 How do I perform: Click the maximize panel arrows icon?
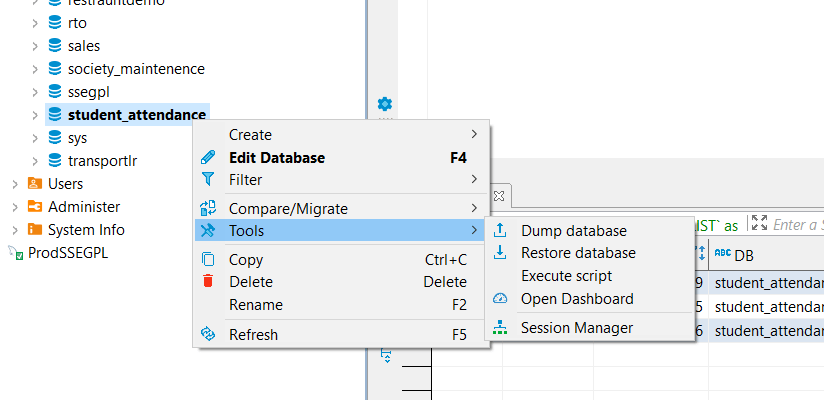[759, 222]
